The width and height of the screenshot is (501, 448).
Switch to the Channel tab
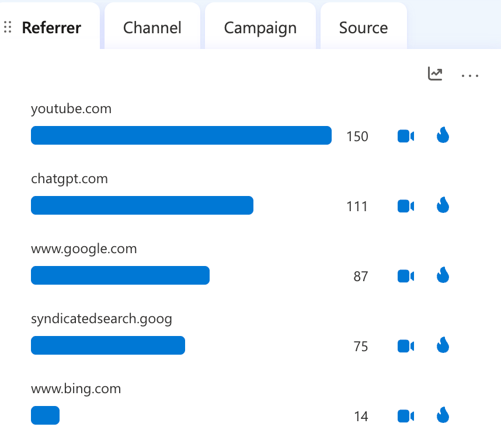[x=152, y=26]
